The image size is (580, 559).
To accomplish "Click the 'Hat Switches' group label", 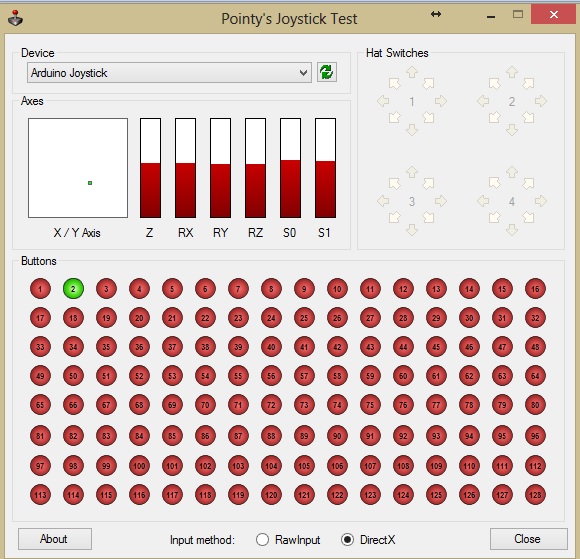I will click(x=397, y=53).
